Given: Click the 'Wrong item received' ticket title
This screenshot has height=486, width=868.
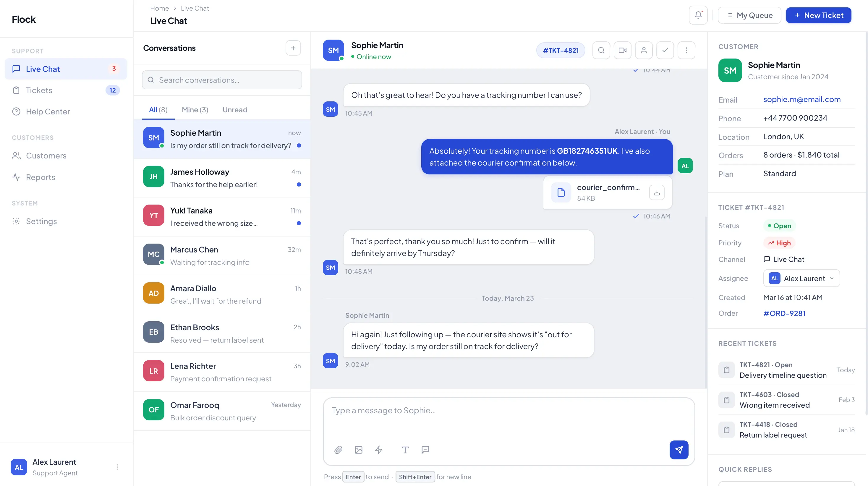Looking at the screenshot, I should pos(774,405).
